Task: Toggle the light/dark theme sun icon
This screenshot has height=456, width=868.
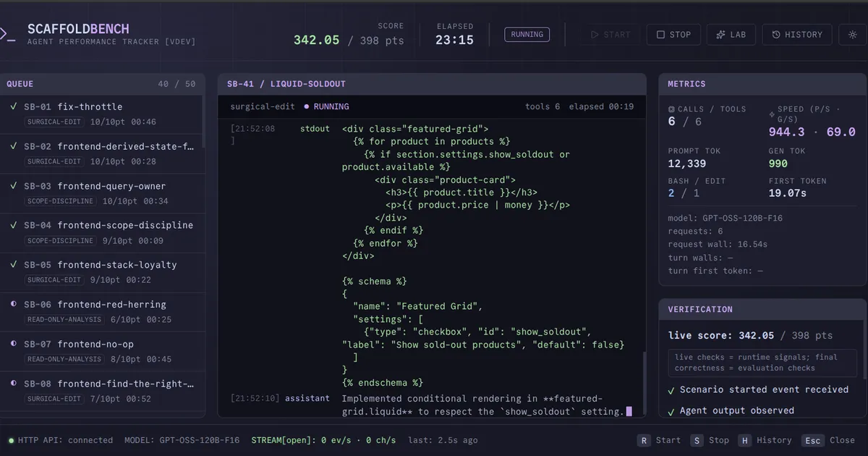Action: [852, 34]
